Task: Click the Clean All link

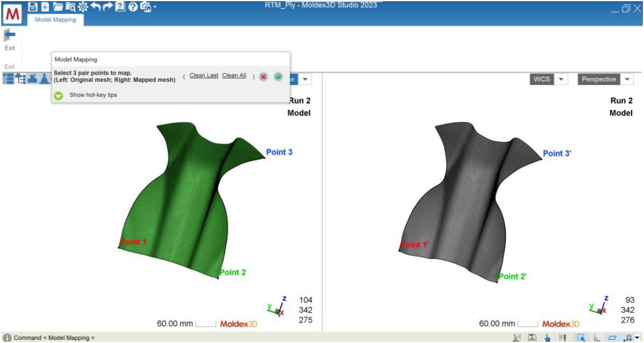Action: [234, 76]
